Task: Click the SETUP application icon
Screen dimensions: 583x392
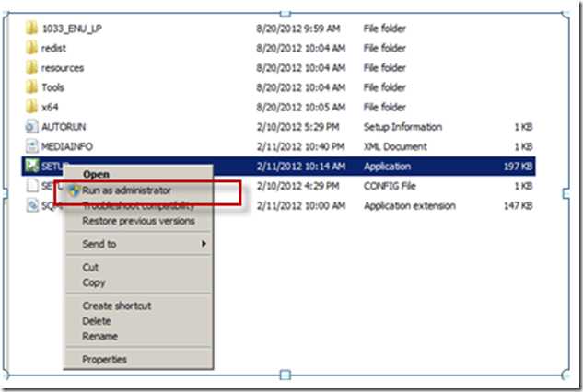Action: (x=31, y=166)
